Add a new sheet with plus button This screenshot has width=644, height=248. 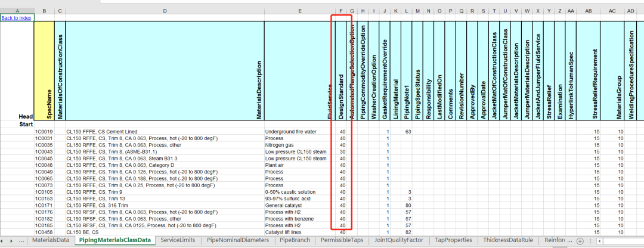pyautogui.click(x=580, y=241)
